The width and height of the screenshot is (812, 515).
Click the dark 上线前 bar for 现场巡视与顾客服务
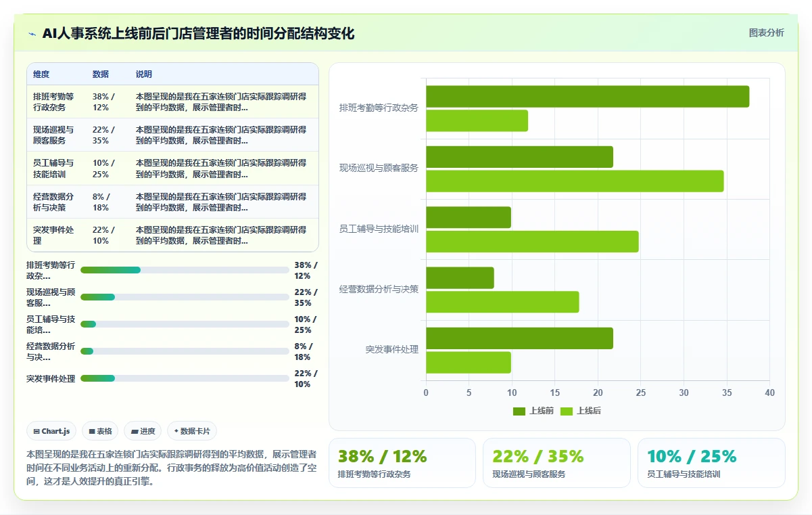519,157
